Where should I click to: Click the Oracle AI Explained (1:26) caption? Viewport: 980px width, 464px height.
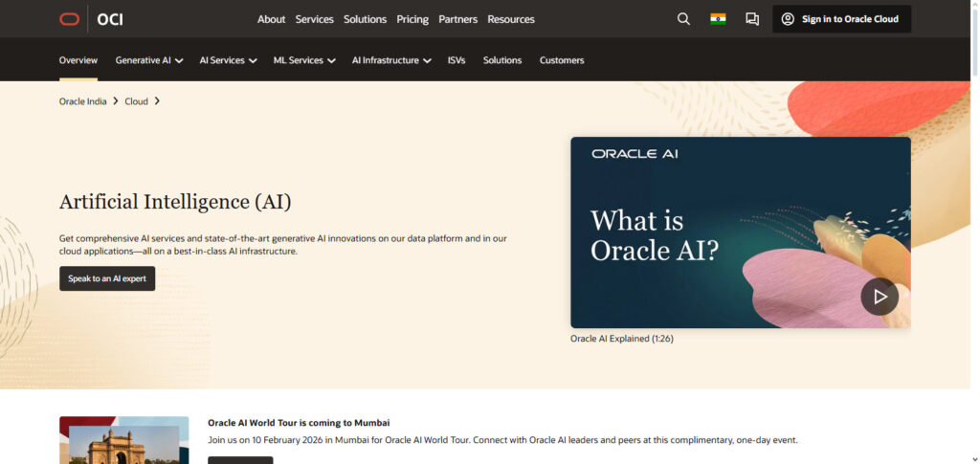[x=622, y=339]
